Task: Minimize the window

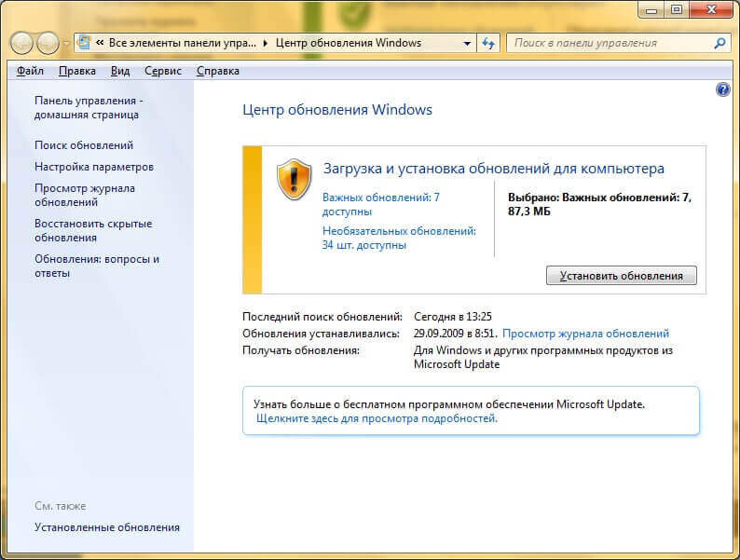Action: point(651,9)
